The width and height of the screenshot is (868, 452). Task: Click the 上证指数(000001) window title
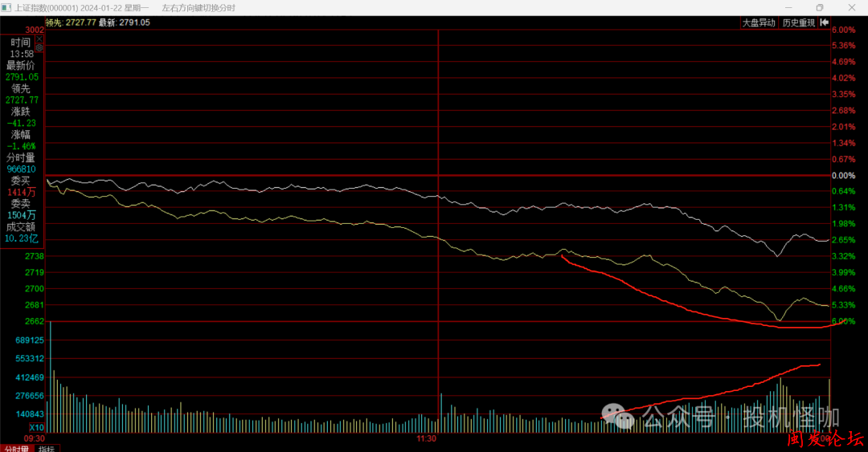point(46,8)
